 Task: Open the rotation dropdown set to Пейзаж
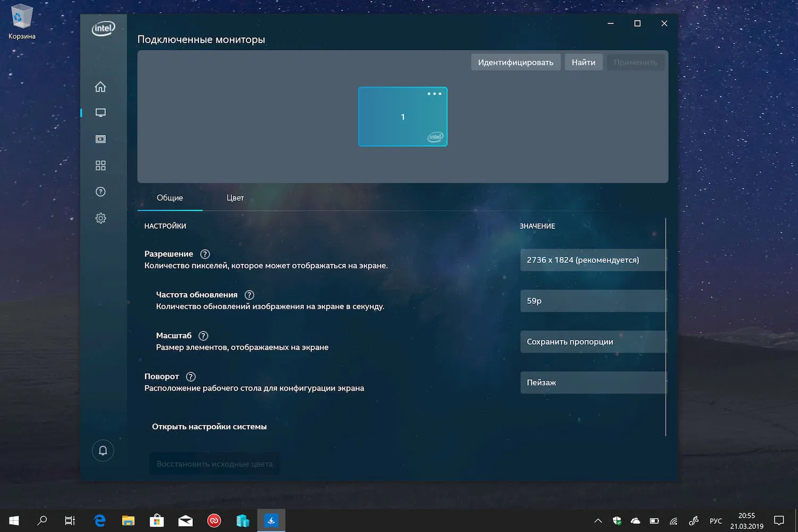(593, 383)
